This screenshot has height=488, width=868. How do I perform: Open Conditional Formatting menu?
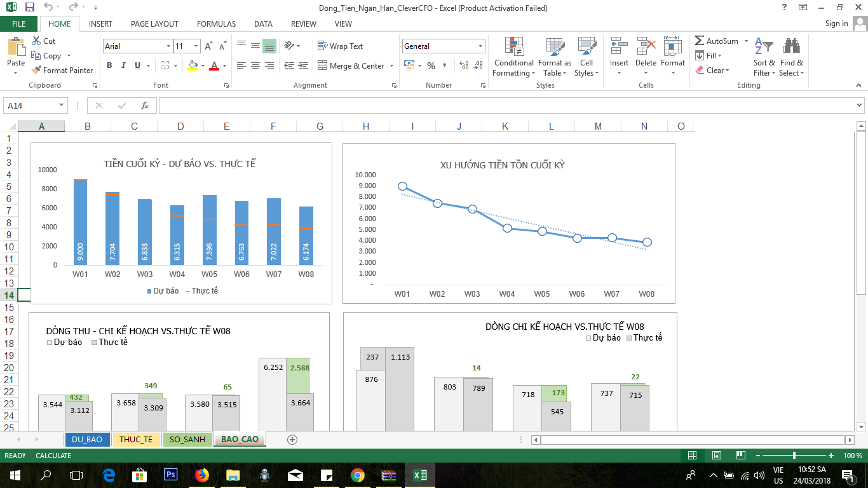pos(513,57)
